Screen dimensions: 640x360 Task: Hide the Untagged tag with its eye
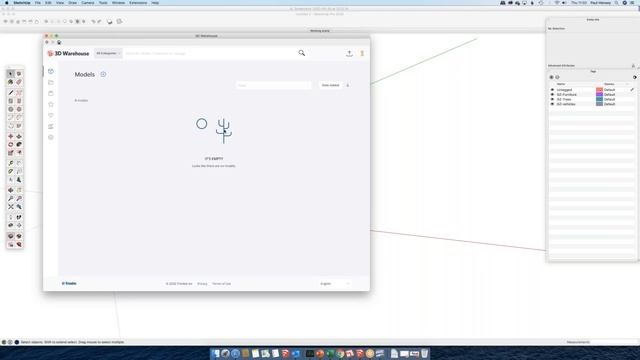552,90
